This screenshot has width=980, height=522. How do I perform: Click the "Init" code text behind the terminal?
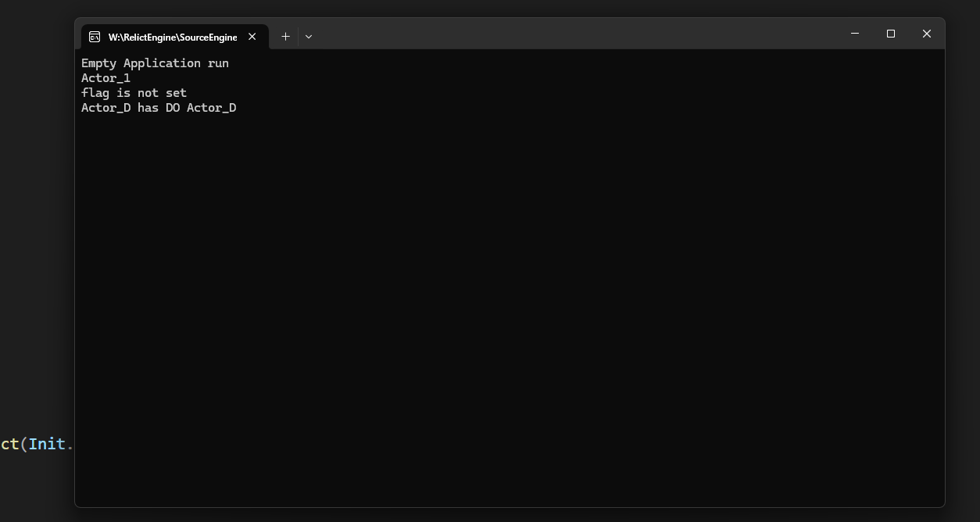click(47, 444)
